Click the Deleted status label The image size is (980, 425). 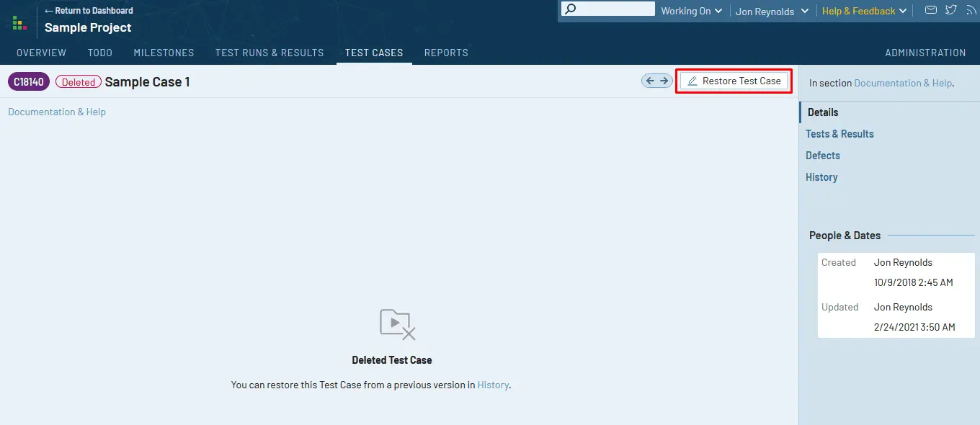(79, 82)
